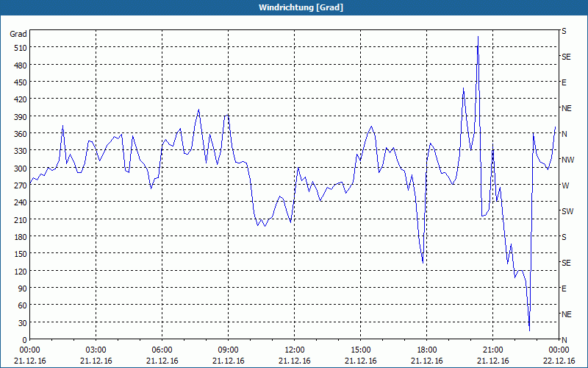Image resolution: width=588 pixels, height=368 pixels.
Task: Select the 390 value on the y-axis
Action: click(21, 117)
